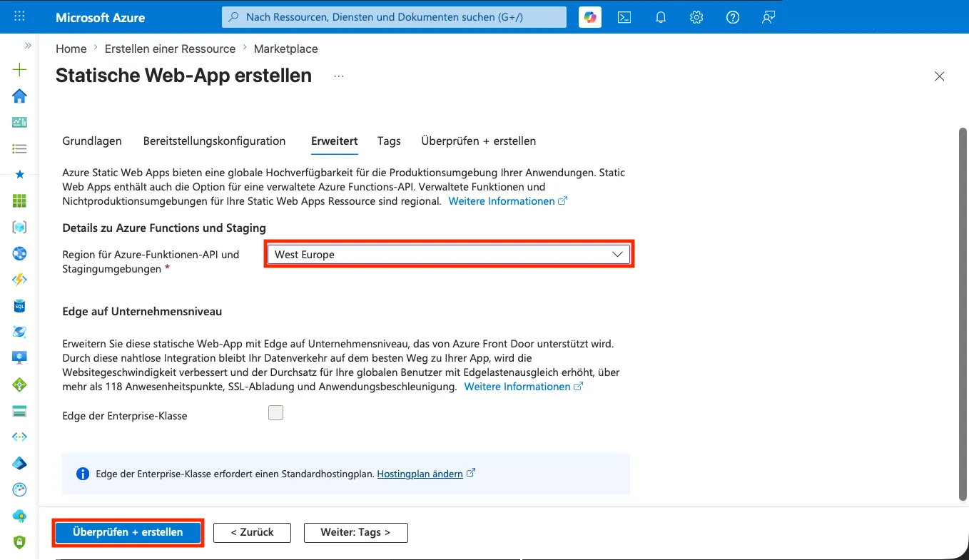The image size is (969, 560).
Task: Select the Erweitert tab
Action: tap(335, 141)
